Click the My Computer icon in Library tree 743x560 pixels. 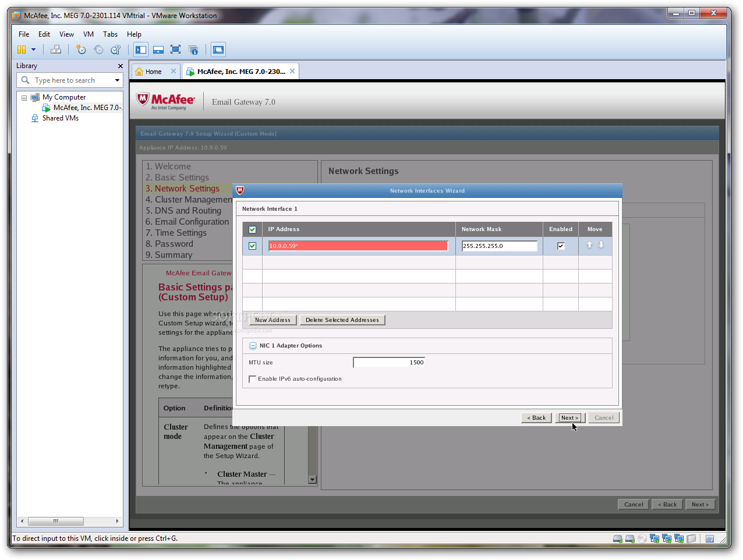35,97
